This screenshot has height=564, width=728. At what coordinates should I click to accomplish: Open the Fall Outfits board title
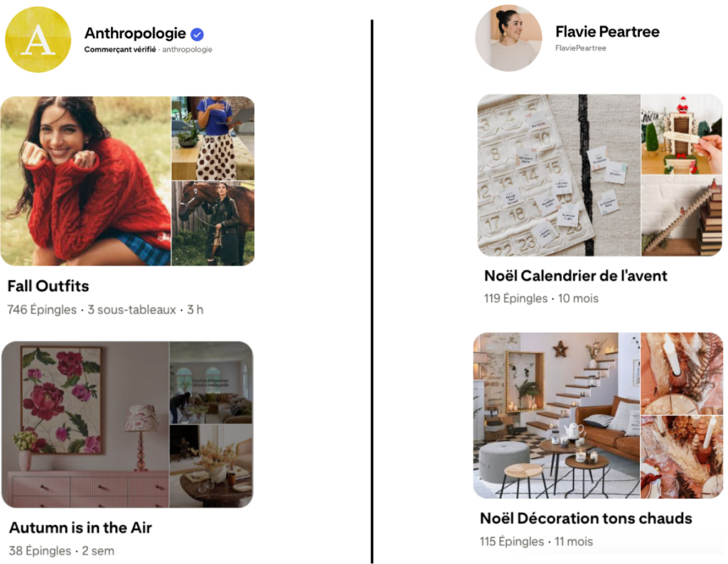tap(48, 286)
